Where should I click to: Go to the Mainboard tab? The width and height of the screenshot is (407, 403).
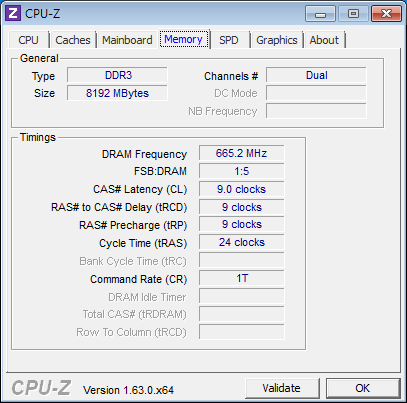127,40
